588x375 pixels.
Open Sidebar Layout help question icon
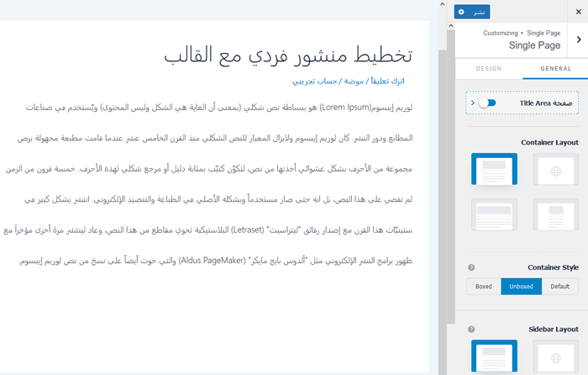coord(471,330)
